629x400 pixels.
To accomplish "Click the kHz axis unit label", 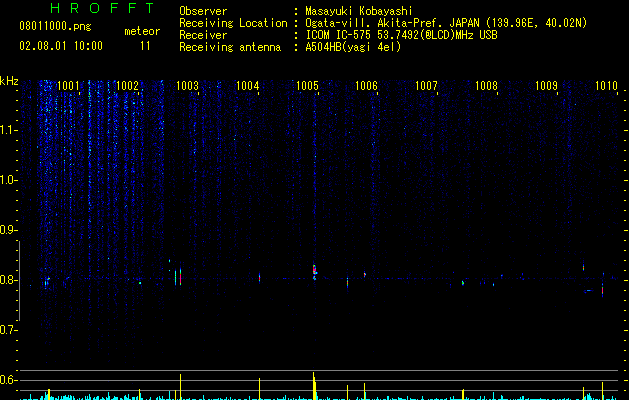I will (9, 81).
